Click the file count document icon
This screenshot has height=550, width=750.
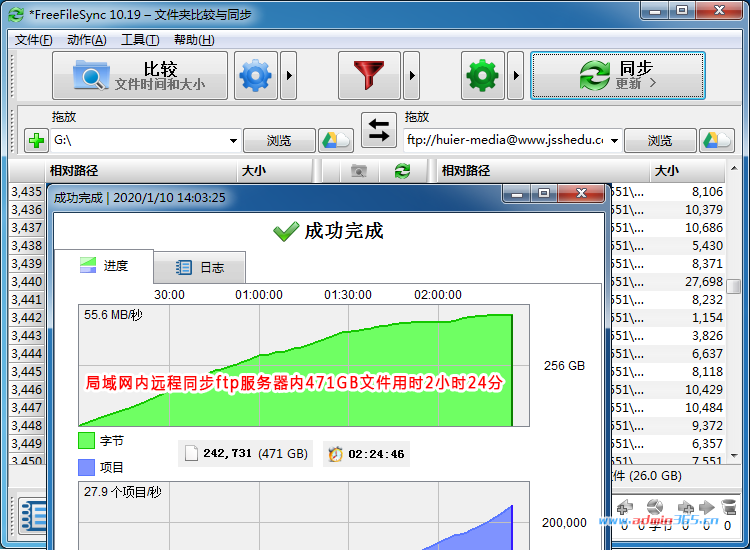tap(191, 453)
